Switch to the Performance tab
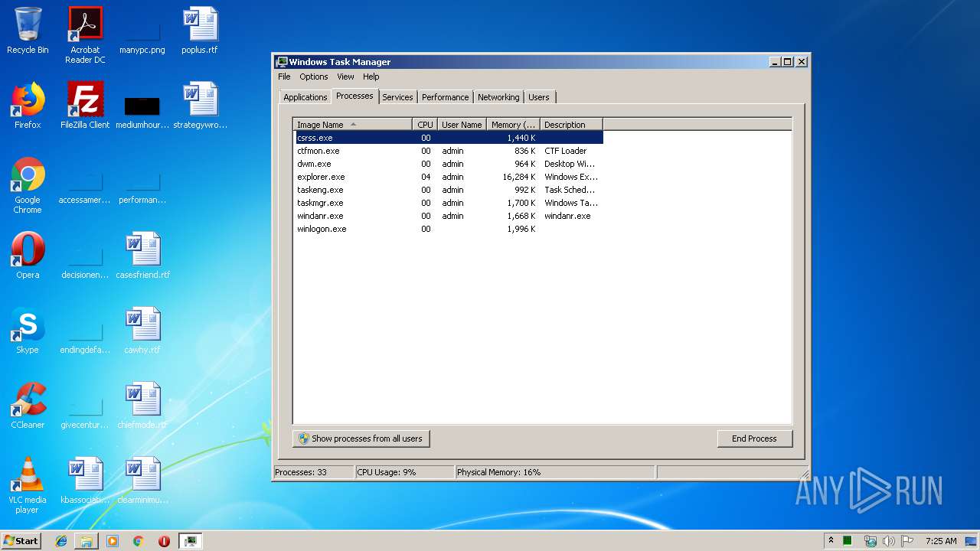The image size is (980, 551). point(445,97)
